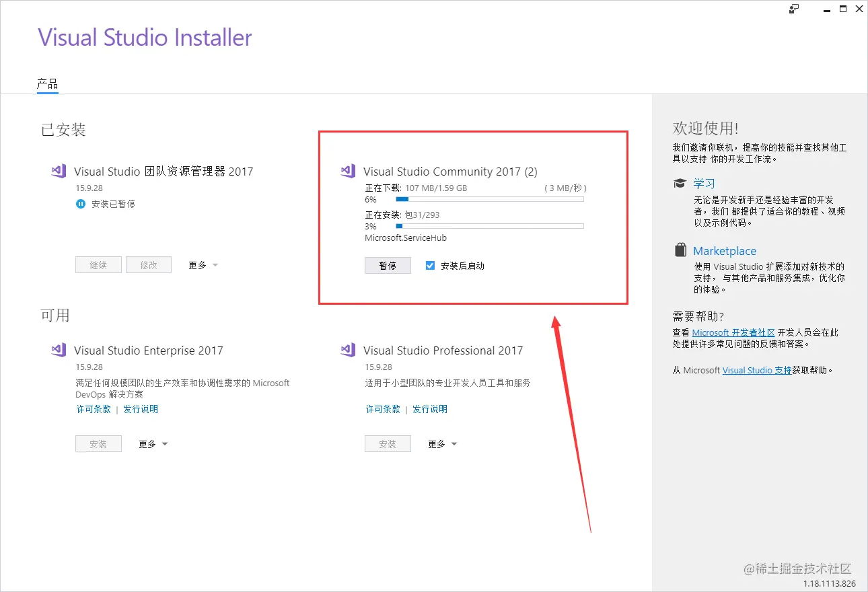Screen dimensions: 868x592
Task: Click the 许可条款 link under Enterprise 2017
Action: tap(93, 408)
